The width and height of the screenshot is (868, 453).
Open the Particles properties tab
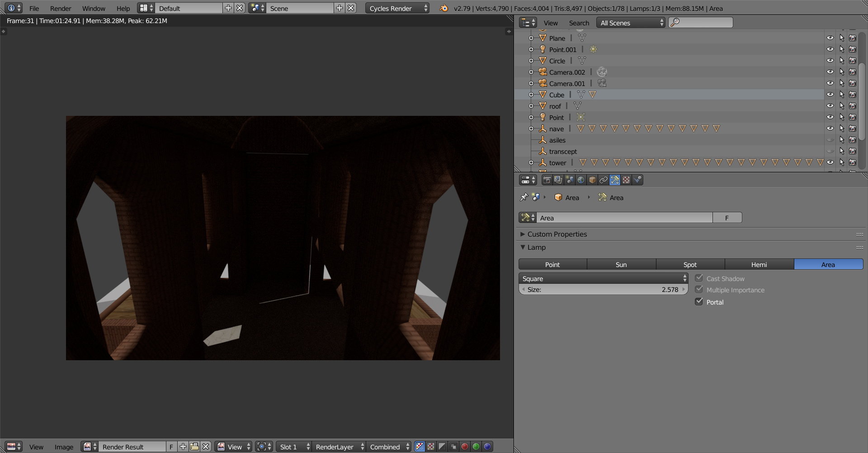pyautogui.click(x=637, y=180)
